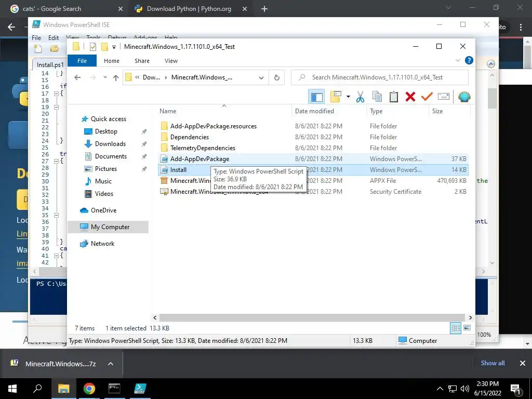Viewport: 532px width, 399px height.
Task: Open the folder options toolbar icon
Action: [335, 97]
